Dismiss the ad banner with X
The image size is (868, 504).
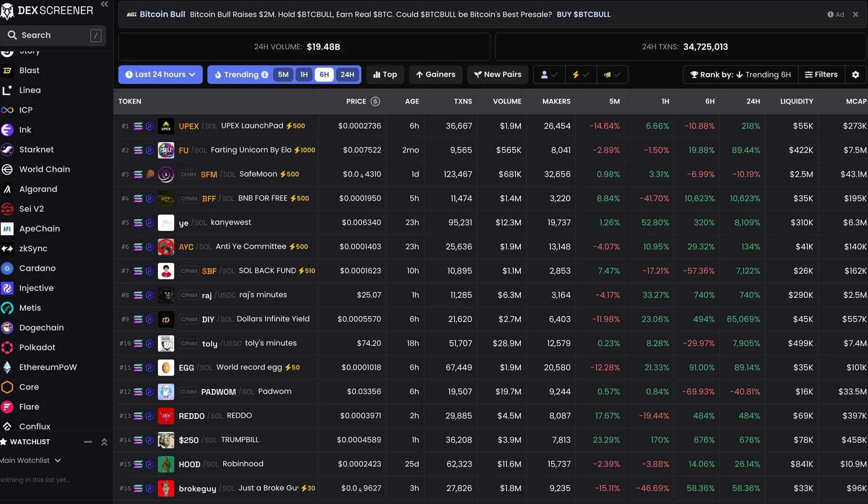click(855, 14)
